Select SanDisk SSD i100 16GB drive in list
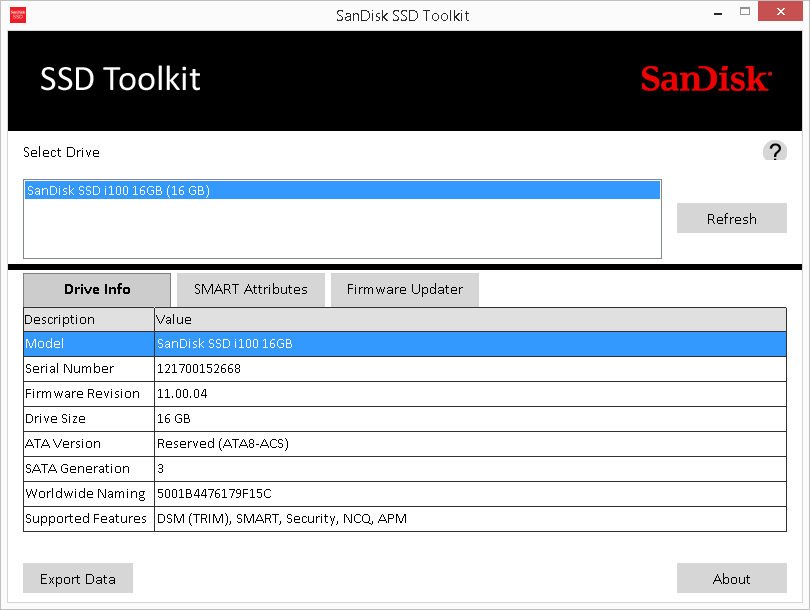 (x=342, y=190)
